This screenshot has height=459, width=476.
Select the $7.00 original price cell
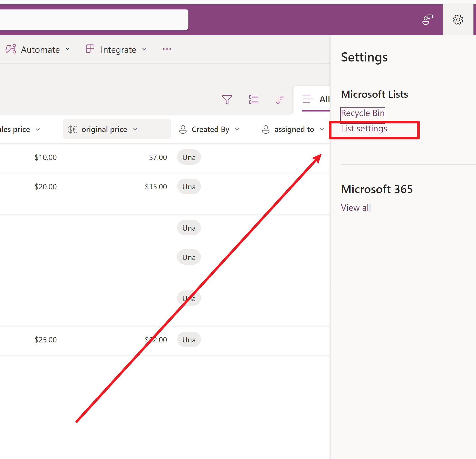click(x=158, y=157)
